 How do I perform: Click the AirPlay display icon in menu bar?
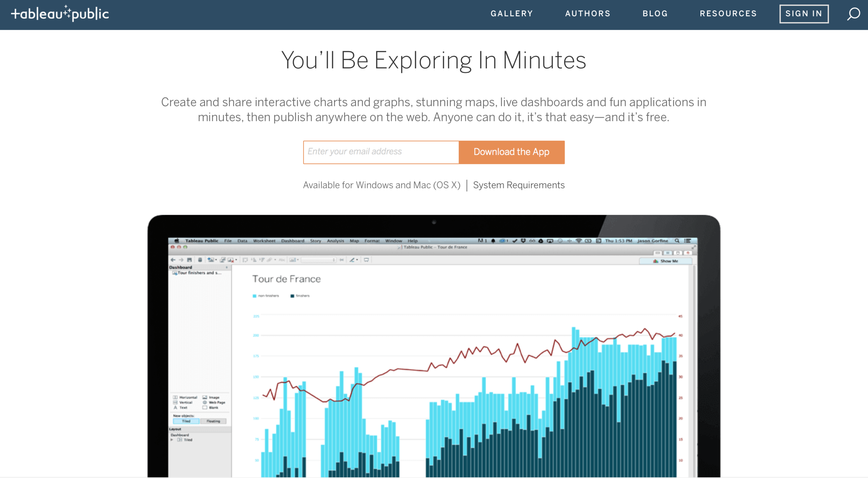click(550, 241)
